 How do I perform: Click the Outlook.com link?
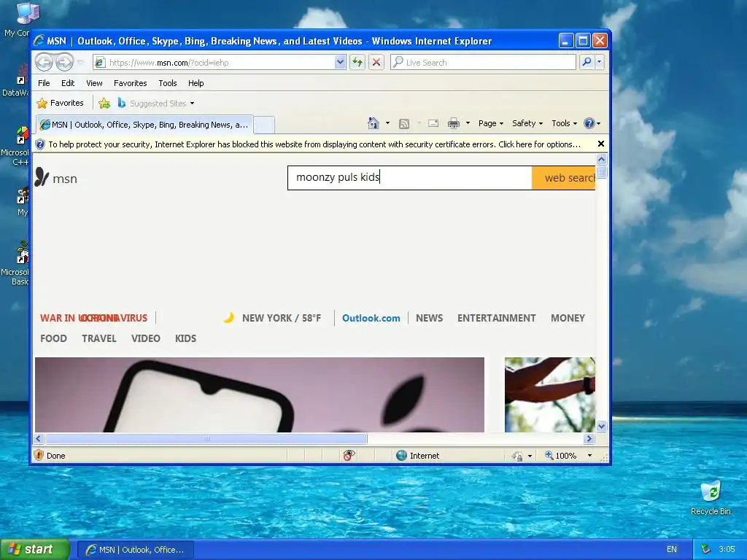click(x=371, y=318)
